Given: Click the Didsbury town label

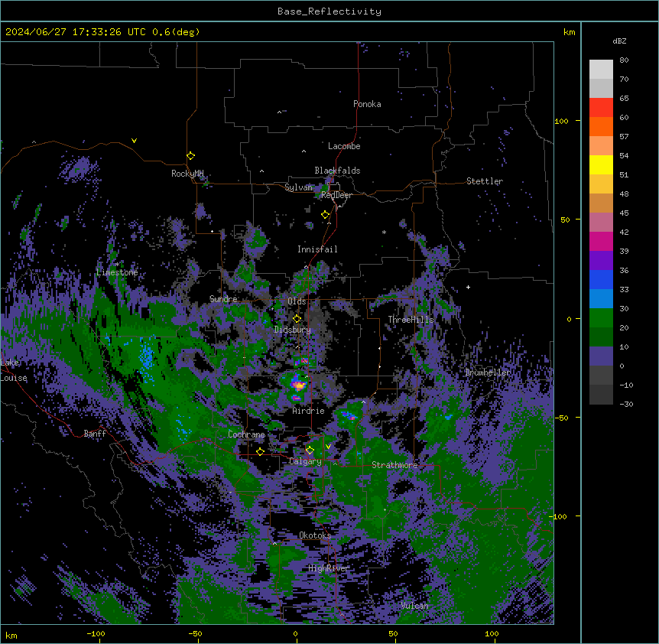Looking at the screenshot, I should pos(293,330).
